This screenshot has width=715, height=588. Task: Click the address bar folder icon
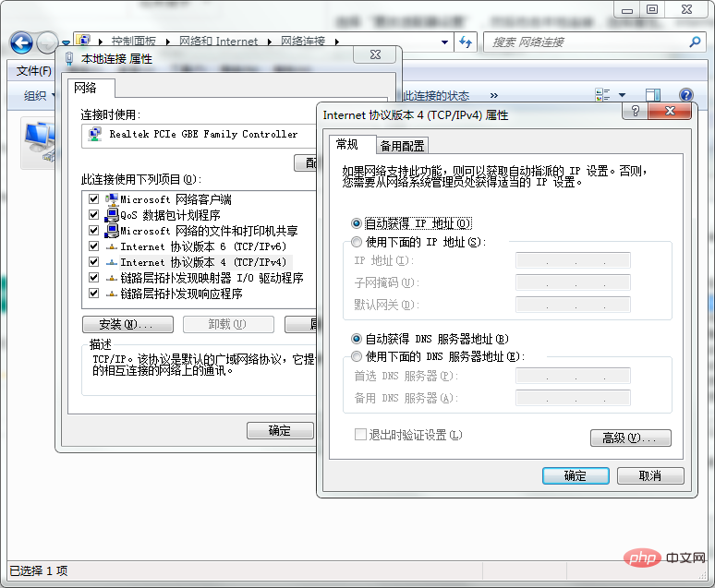pyautogui.click(x=82, y=41)
